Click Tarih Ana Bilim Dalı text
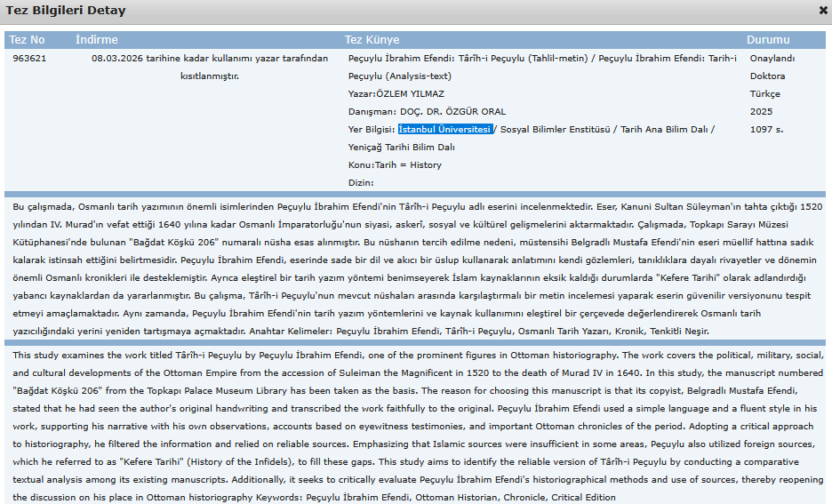Image resolution: width=832 pixels, height=504 pixels. [x=664, y=130]
